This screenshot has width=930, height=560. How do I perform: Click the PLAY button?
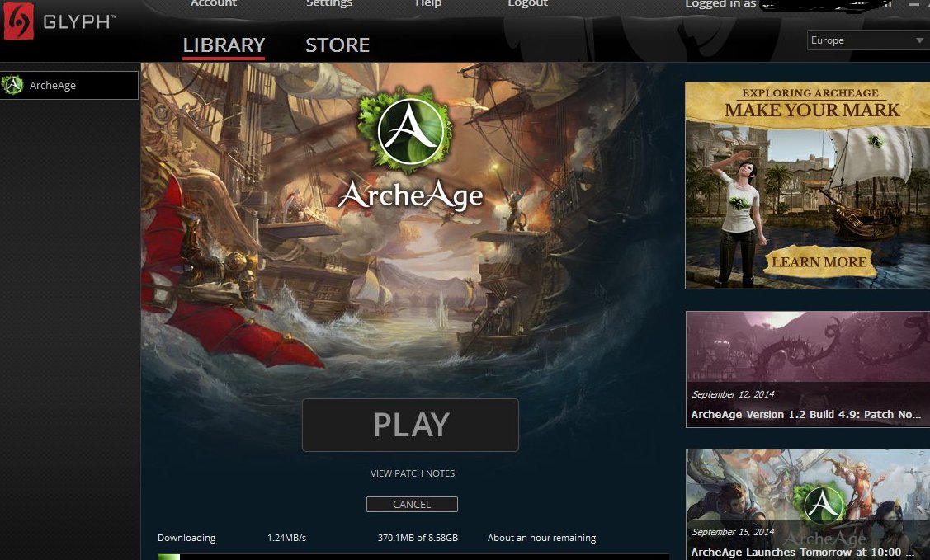410,425
